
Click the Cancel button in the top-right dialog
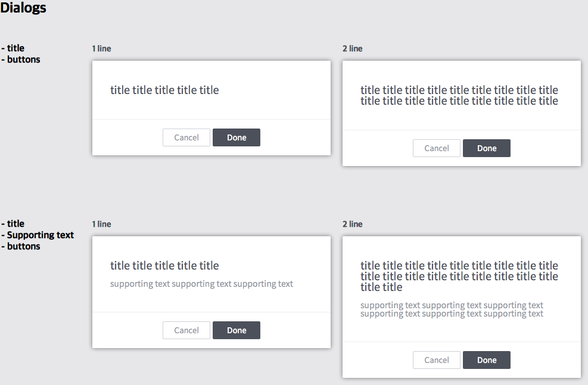(x=436, y=148)
